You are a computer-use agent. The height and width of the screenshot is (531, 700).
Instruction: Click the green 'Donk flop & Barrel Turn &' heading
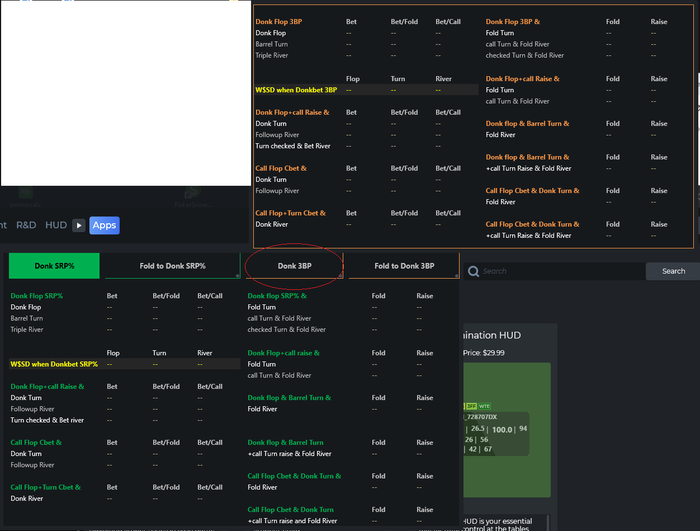click(289, 397)
